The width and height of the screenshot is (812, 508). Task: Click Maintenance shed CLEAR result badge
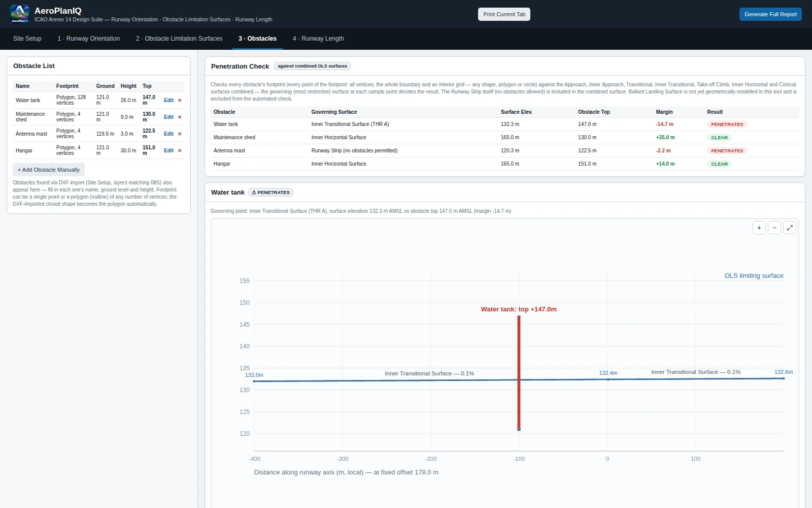point(719,138)
